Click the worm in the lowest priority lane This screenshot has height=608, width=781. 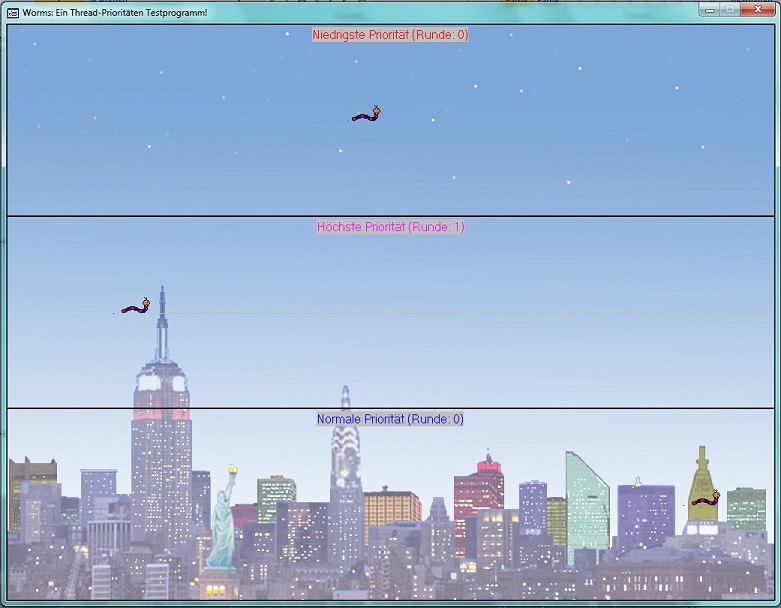[x=366, y=115]
